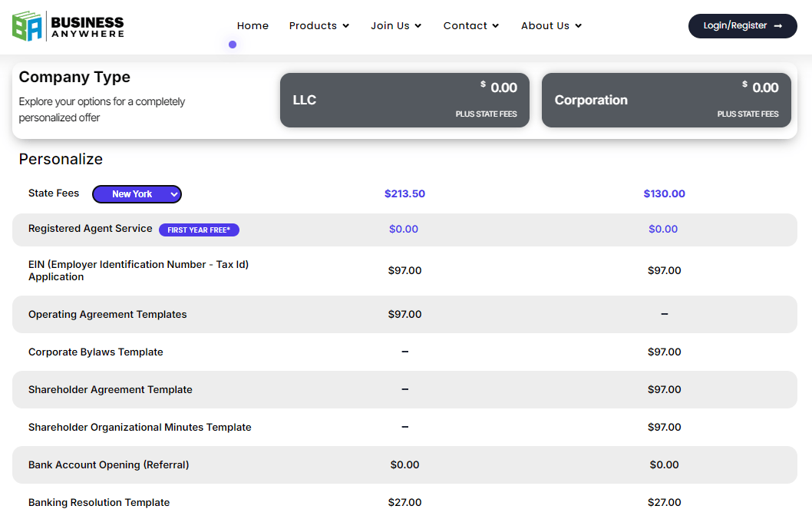Select the LLC pricing card
812x519 pixels.
[x=404, y=100]
